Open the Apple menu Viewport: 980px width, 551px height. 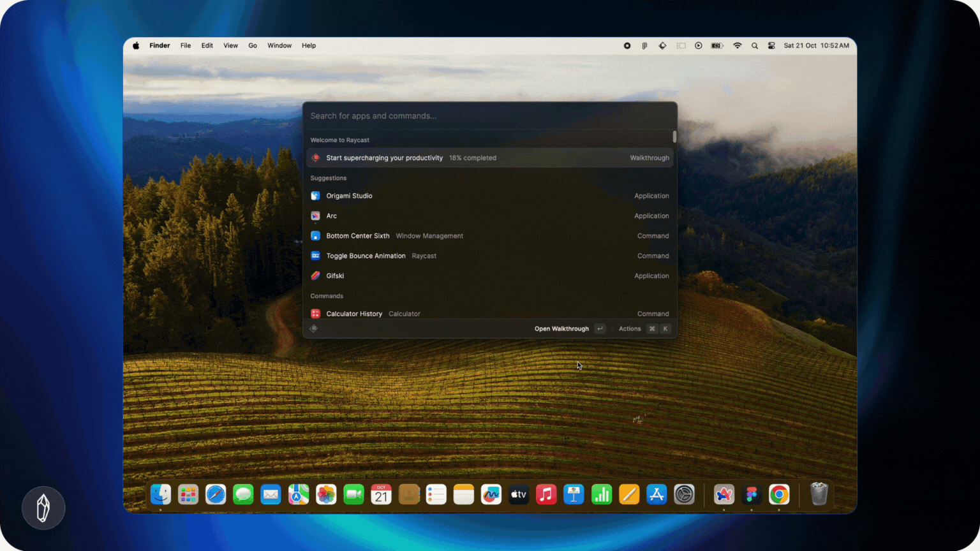point(136,46)
